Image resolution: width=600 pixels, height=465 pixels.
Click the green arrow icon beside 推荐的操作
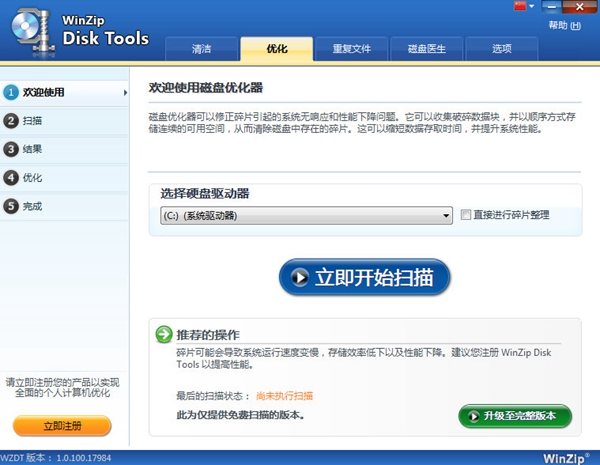tap(164, 334)
